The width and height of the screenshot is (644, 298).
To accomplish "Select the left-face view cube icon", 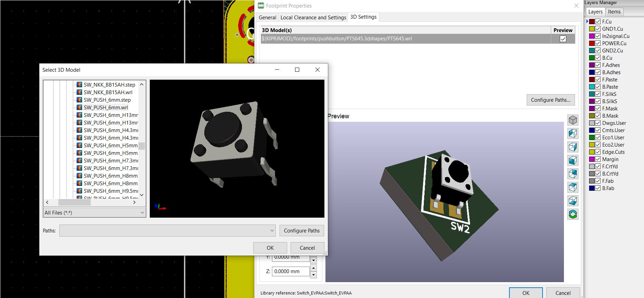I will tap(573, 133).
